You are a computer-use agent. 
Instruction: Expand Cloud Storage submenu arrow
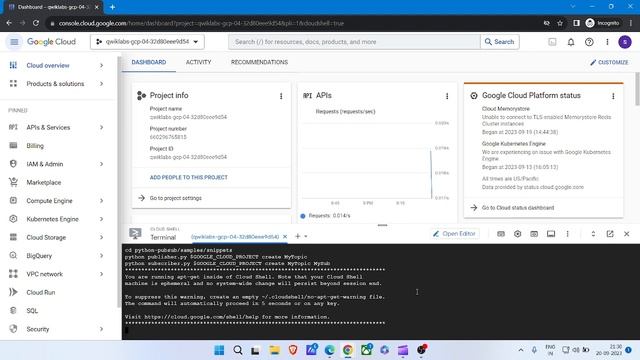click(101, 238)
